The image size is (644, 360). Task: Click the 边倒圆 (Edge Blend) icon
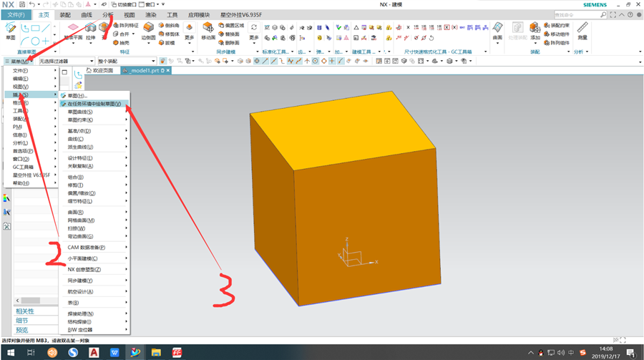[148, 29]
